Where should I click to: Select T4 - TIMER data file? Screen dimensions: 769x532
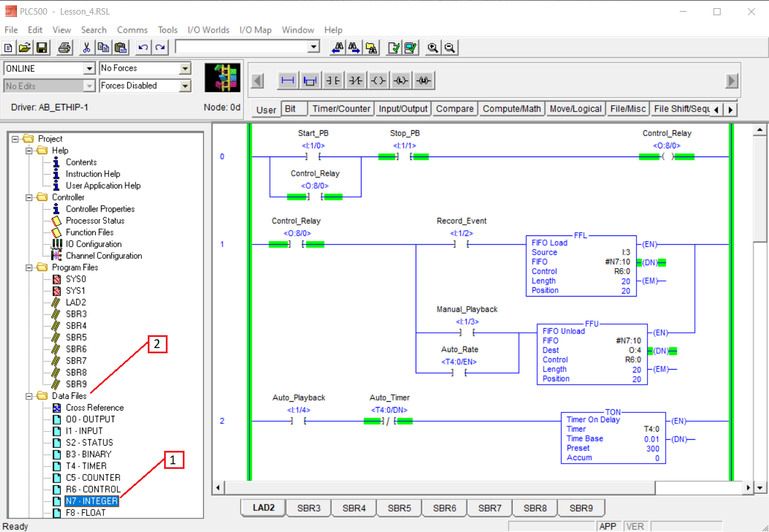86,466
